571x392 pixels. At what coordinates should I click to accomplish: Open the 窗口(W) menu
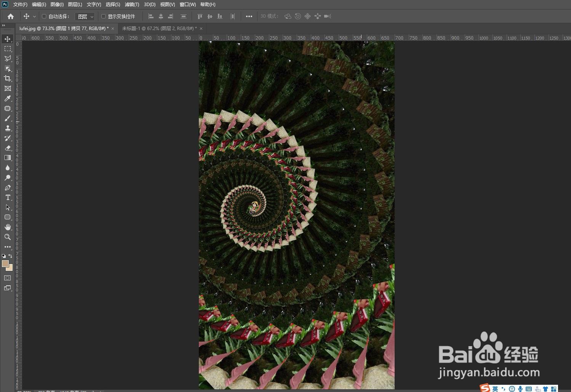click(x=188, y=5)
